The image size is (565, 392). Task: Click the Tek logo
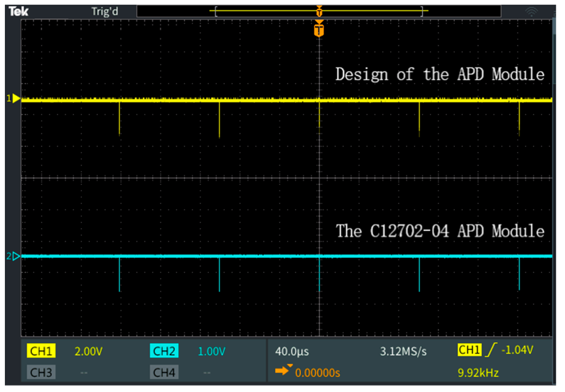click(19, 11)
